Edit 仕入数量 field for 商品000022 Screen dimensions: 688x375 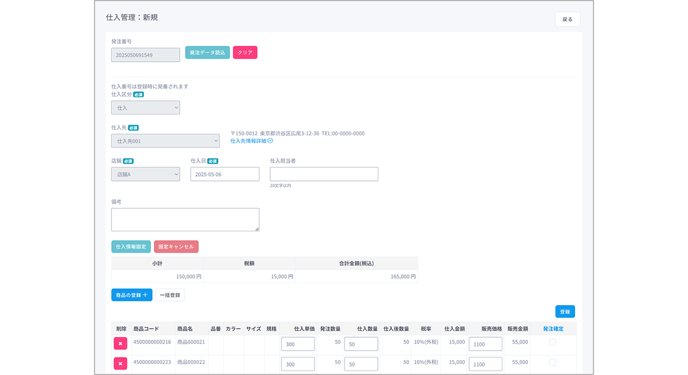[x=361, y=364]
